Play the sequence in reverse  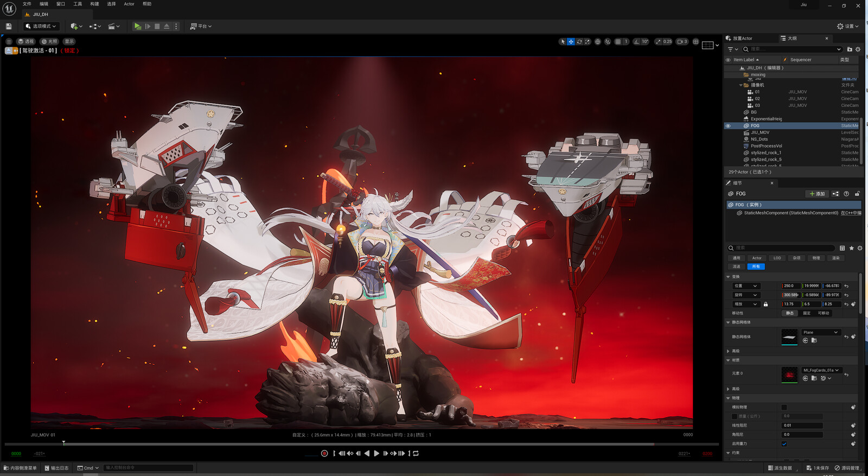367,453
